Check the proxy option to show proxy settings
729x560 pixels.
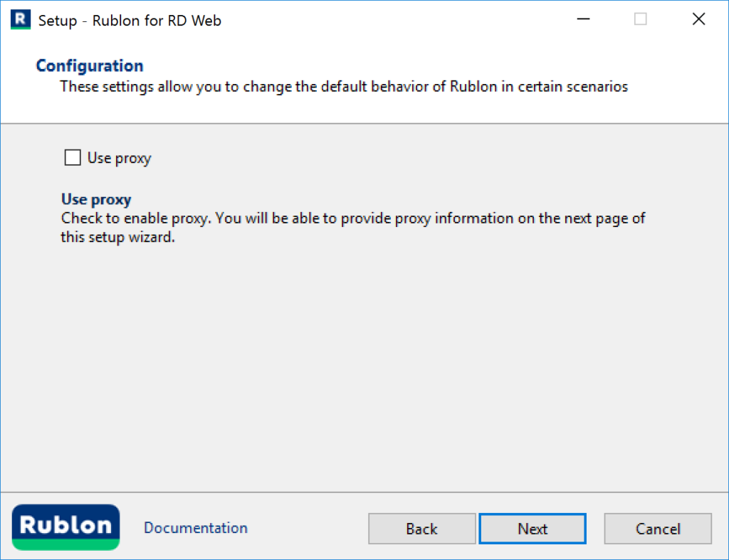pyautogui.click(x=72, y=157)
